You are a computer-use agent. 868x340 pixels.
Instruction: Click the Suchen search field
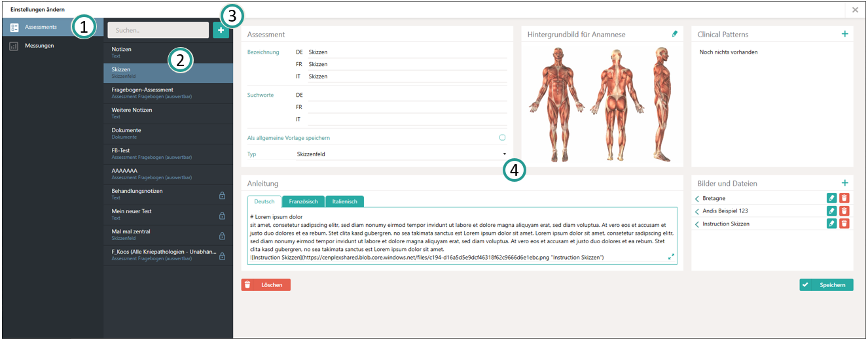tap(157, 30)
